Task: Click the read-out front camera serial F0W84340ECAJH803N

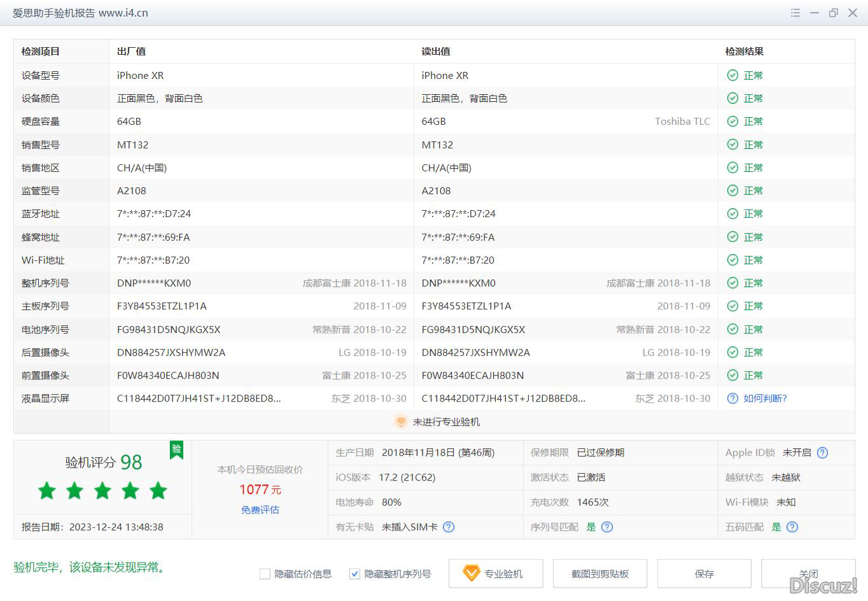Action: click(x=473, y=375)
